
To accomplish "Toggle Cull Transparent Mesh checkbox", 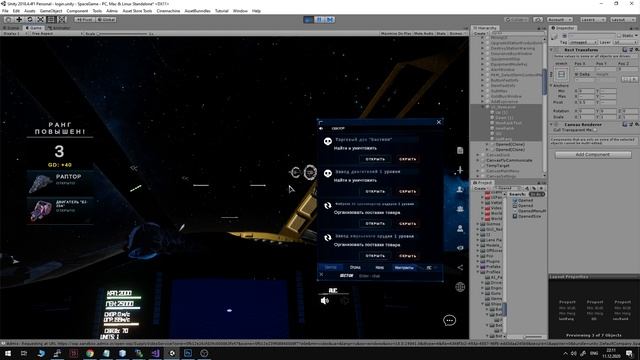I will click(x=595, y=130).
